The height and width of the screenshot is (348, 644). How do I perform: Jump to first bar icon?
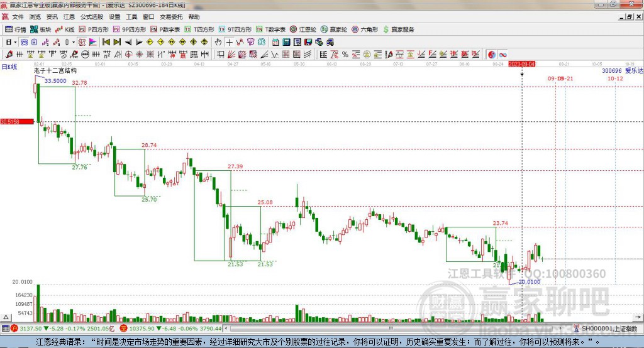106,42
